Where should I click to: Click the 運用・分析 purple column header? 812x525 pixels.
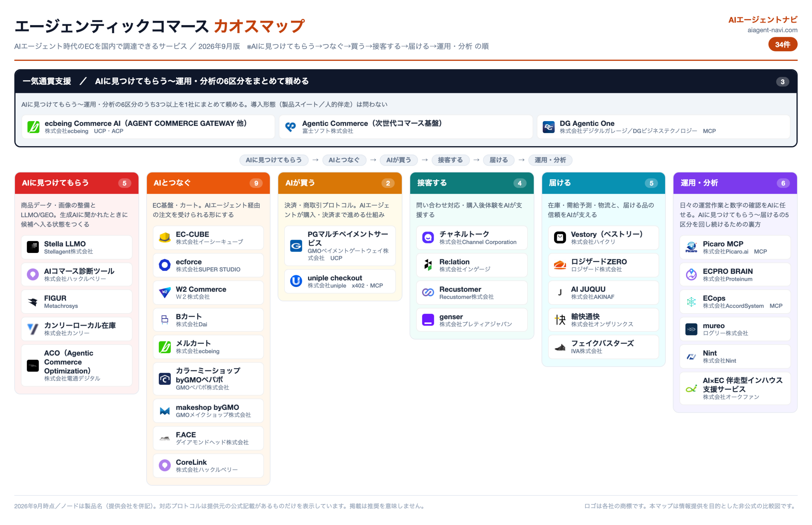735,183
